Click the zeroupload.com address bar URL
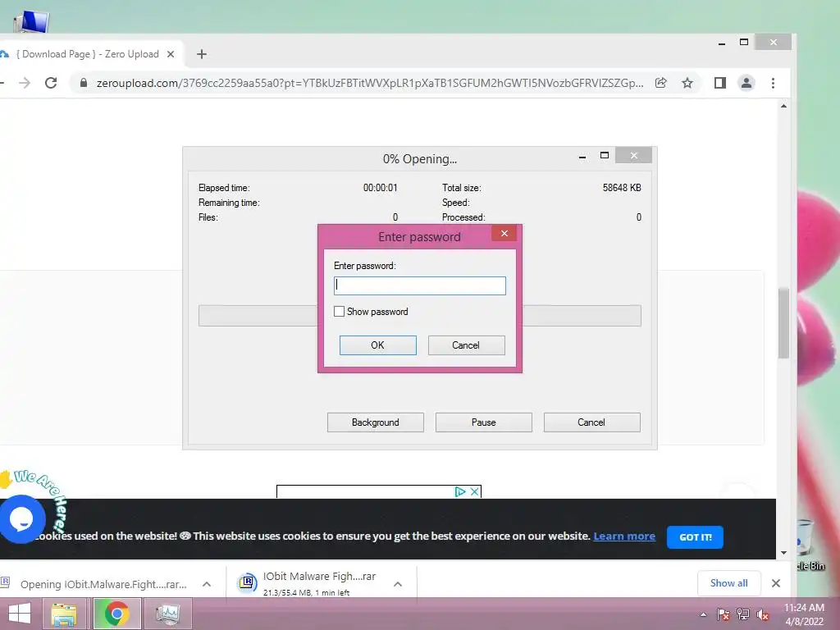840x630 pixels. 370,83
